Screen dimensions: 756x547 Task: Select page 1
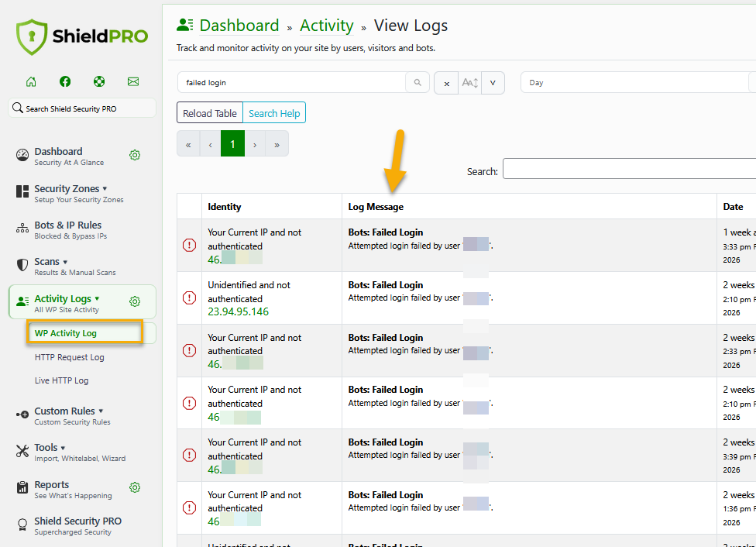click(232, 144)
